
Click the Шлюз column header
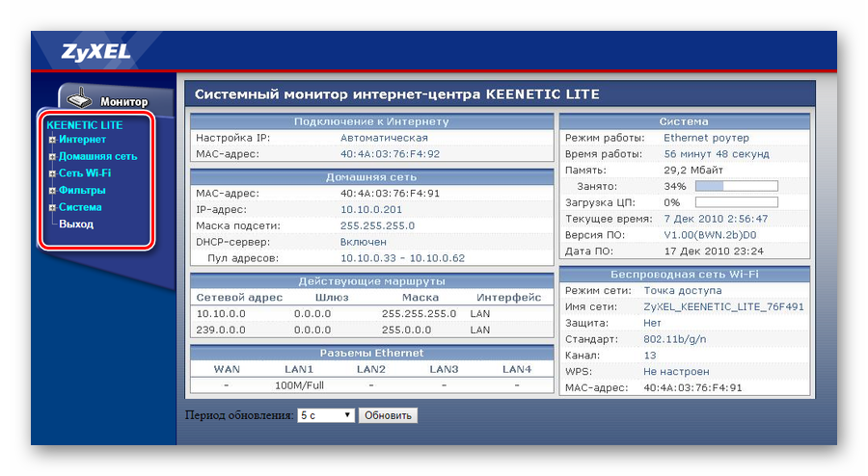coord(332,298)
